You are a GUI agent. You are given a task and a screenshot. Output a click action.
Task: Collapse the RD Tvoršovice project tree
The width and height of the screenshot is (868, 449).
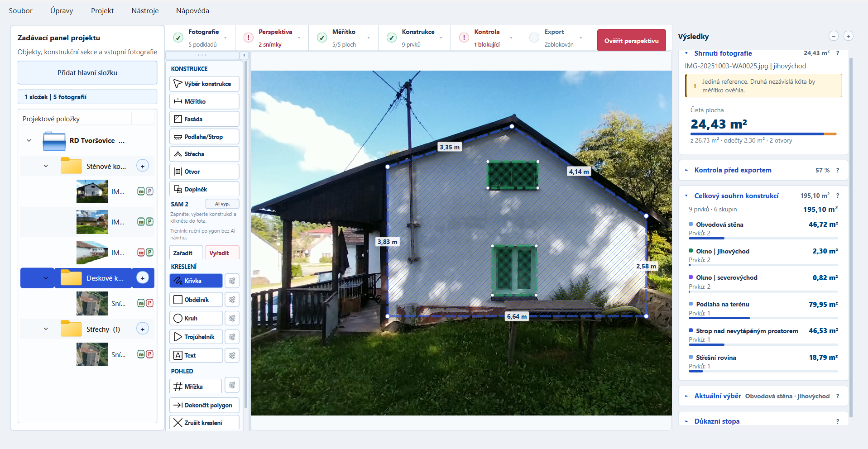[x=29, y=140]
